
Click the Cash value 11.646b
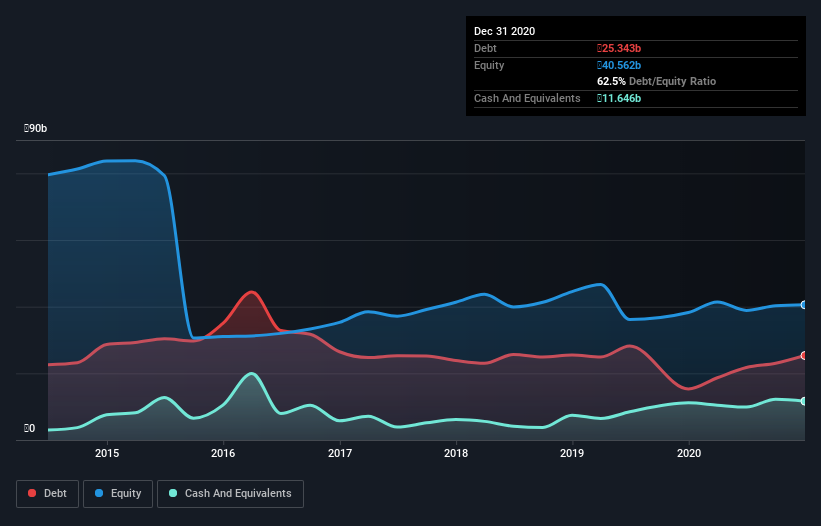pos(619,98)
